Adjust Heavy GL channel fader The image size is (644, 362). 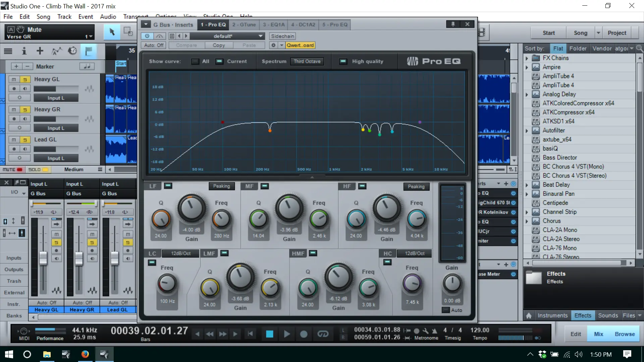[43, 258]
